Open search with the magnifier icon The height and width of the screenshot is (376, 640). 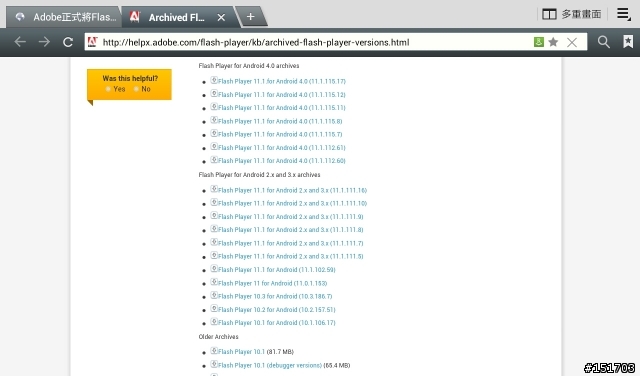tap(604, 42)
